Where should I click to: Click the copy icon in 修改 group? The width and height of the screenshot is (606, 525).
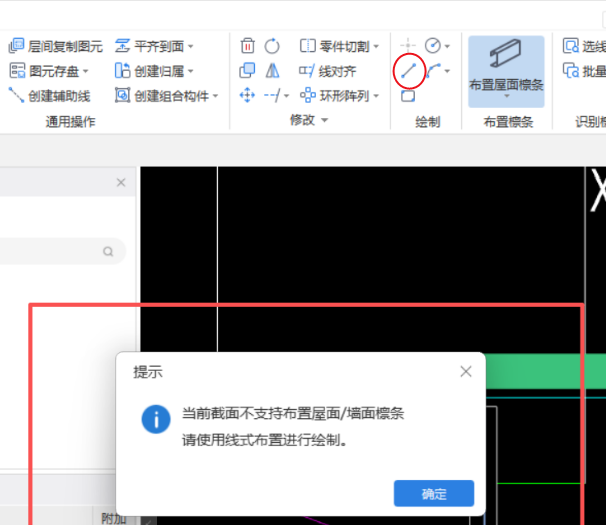[247, 71]
